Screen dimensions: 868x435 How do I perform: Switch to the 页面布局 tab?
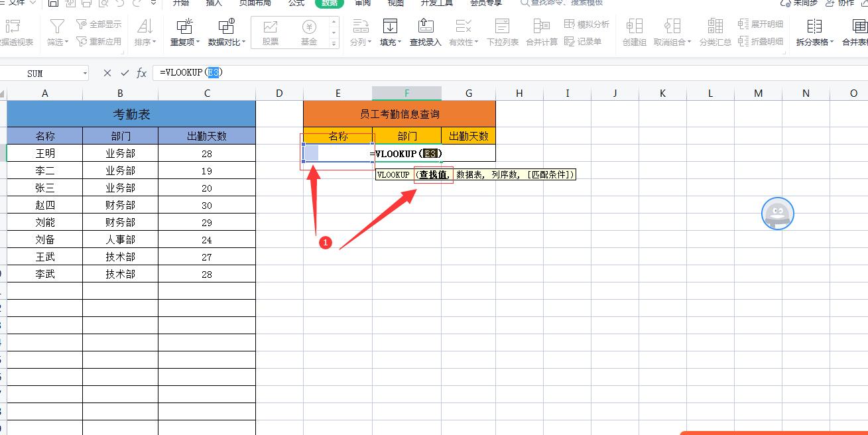pos(255,3)
